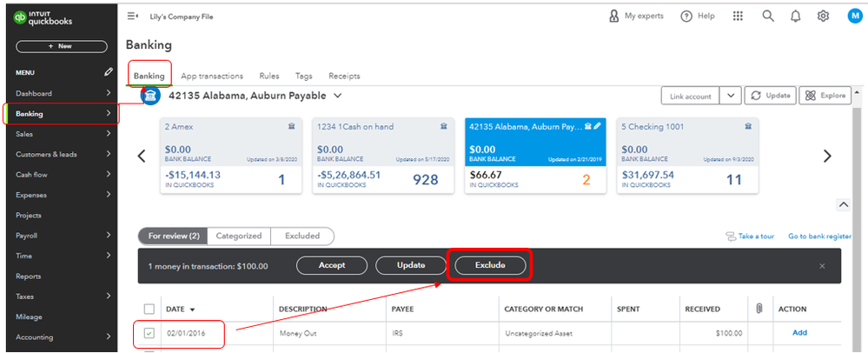This screenshot has width=868, height=353.
Task: Click the attachment paperclip column icon
Action: (759, 309)
